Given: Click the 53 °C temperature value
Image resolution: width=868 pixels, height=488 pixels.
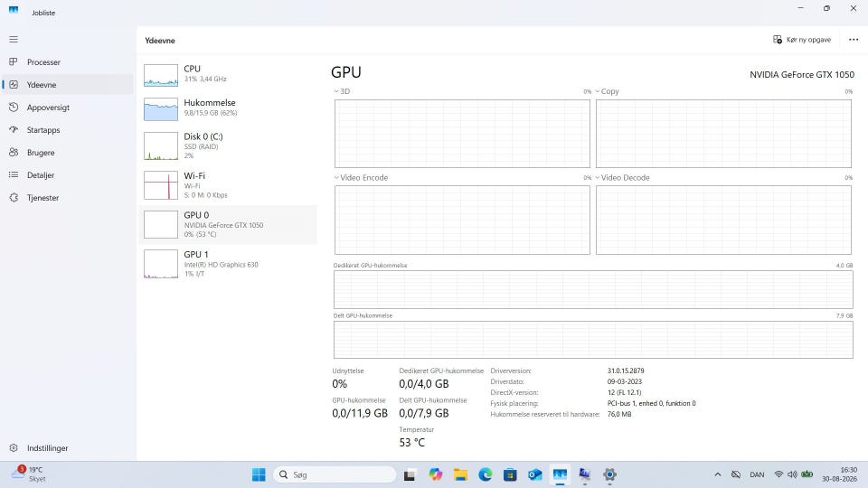Looking at the screenshot, I should tap(412, 443).
